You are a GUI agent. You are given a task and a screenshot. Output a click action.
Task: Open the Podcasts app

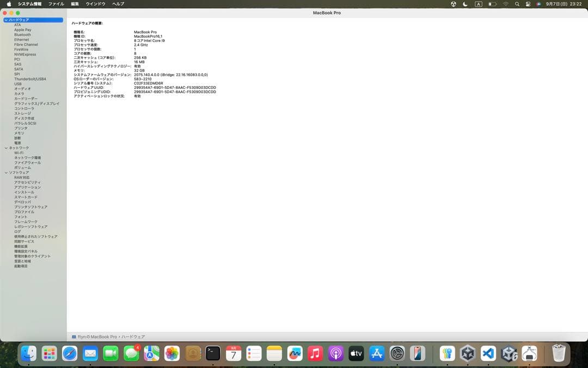click(335, 353)
